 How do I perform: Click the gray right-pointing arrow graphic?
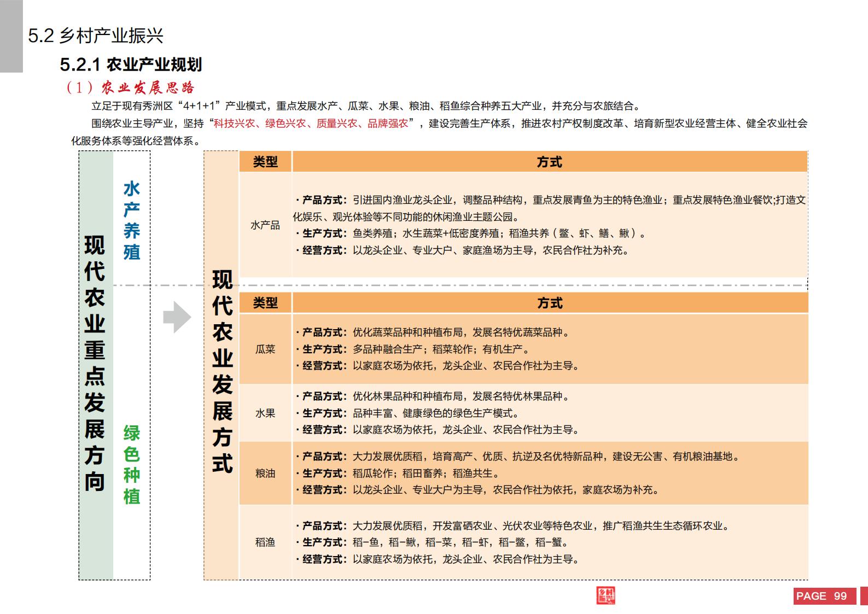177,317
